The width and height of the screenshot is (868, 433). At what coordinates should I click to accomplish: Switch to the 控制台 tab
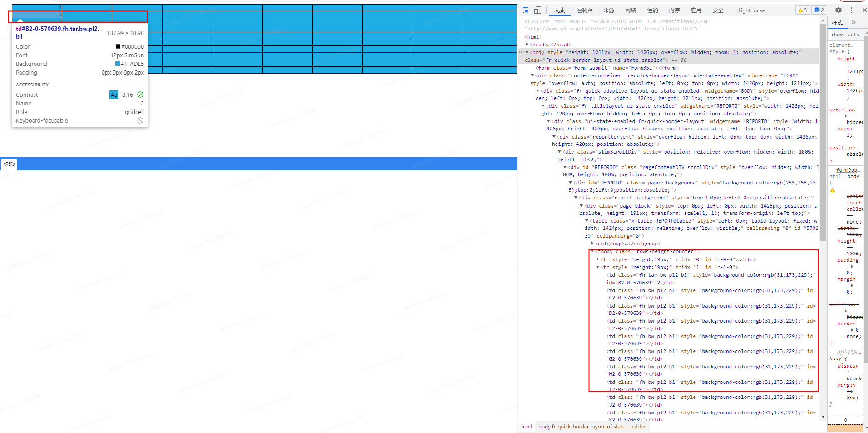(584, 10)
